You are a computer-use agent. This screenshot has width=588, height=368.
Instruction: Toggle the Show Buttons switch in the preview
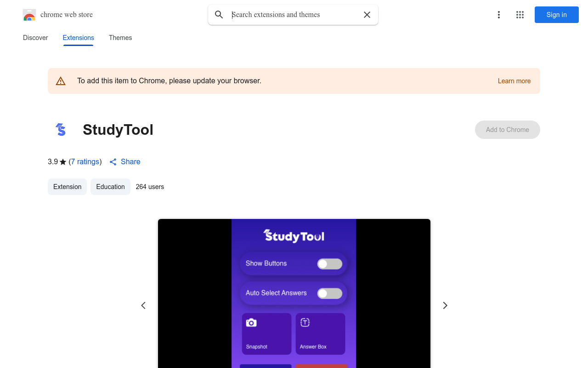(330, 264)
